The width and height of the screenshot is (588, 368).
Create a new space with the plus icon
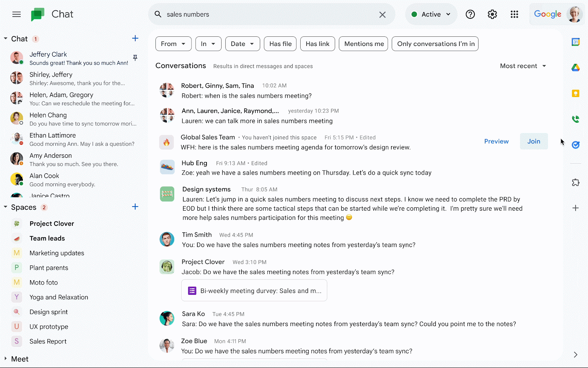[x=135, y=207]
